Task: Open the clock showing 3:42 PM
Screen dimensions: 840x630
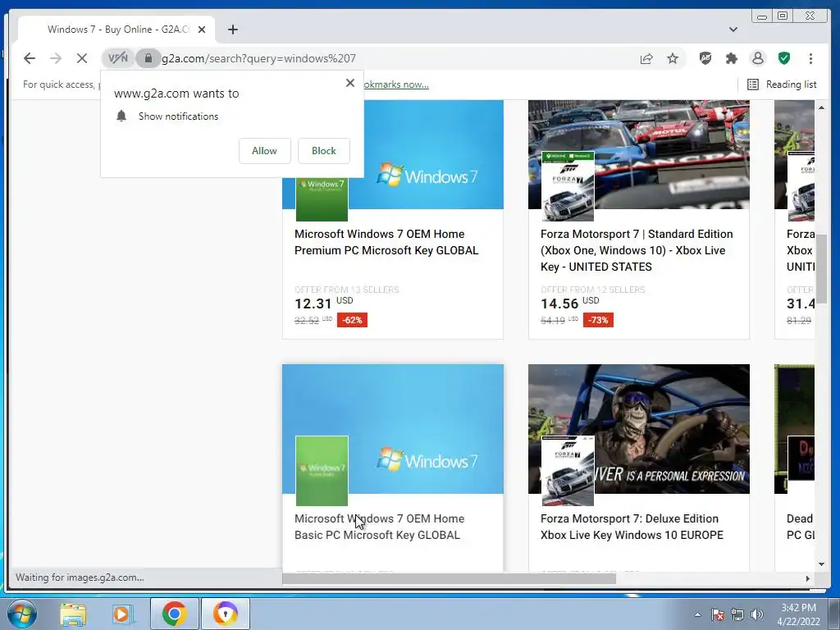Action: point(799,614)
